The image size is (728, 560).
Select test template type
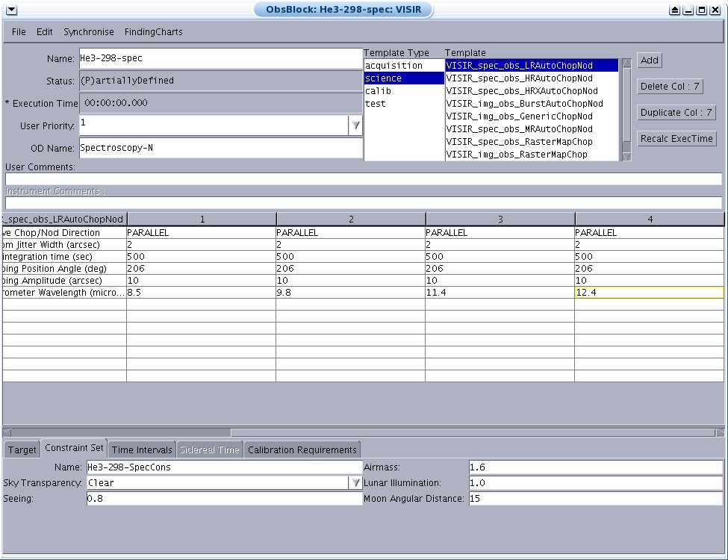click(404, 104)
